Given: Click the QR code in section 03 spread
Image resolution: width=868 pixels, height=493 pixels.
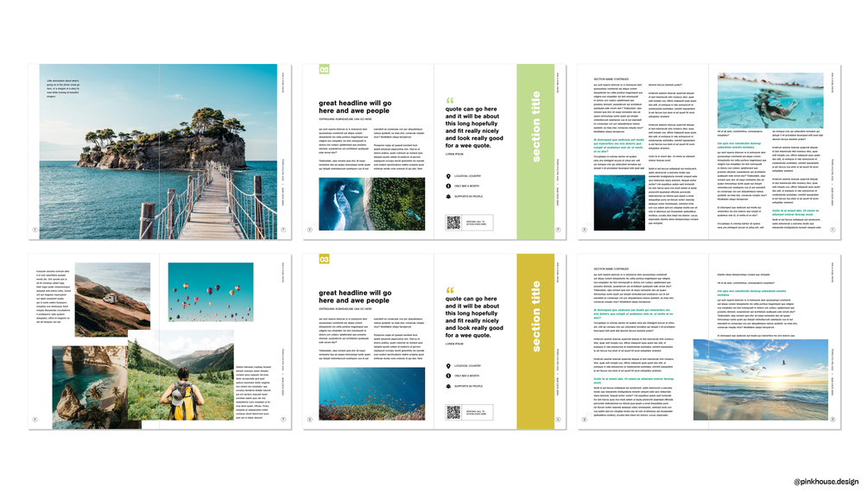Looking at the screenshot, I should pyautogui.click(x=453, y=412).
